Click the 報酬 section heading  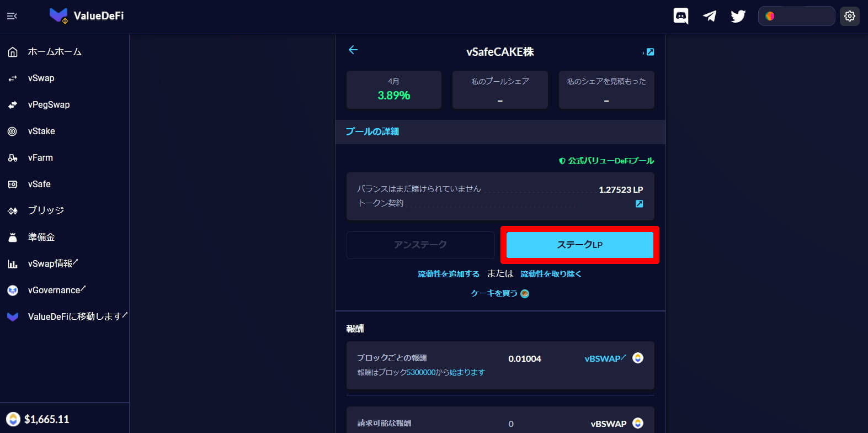tap(355, 329)
